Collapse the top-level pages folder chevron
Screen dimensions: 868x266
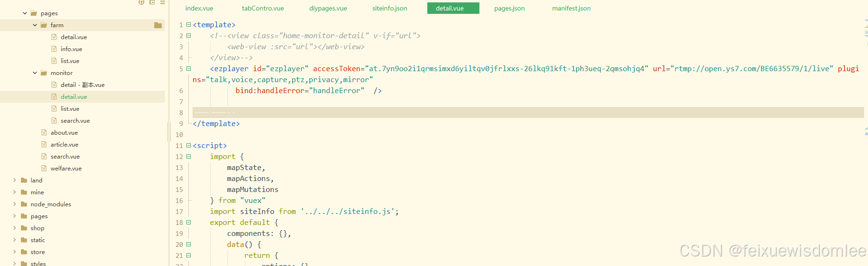click(x=25, y=13)
